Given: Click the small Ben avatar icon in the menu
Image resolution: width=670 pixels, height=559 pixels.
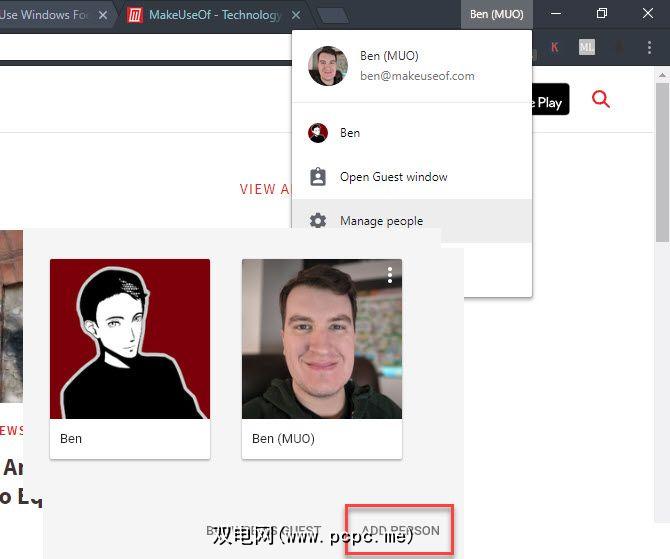Looking at the screenshot, I should (x=318, y=133).
